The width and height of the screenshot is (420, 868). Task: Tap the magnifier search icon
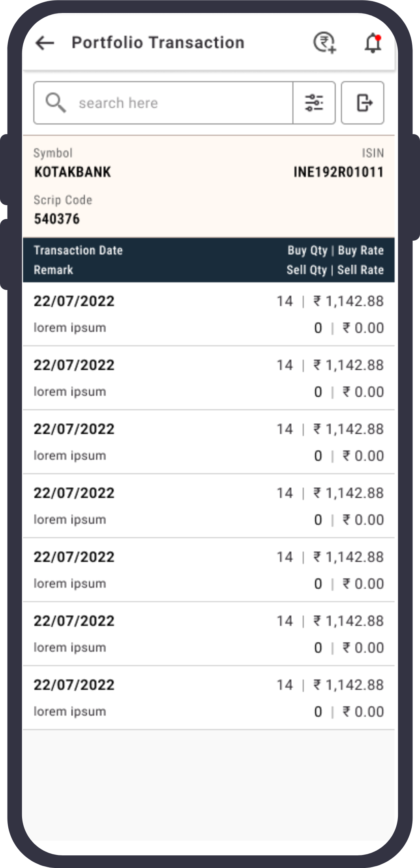point(56,103)
